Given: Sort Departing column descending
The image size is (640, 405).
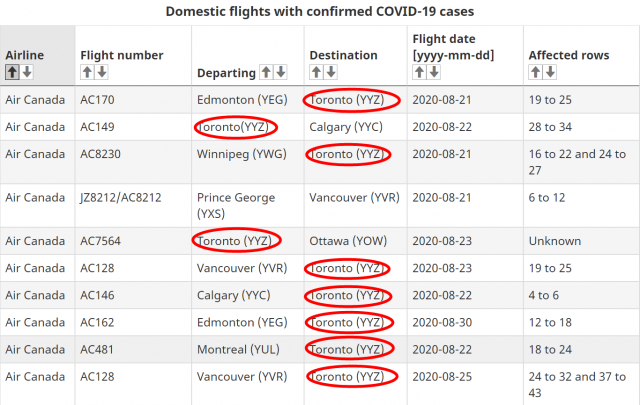Looking at the screenshot, I should [x=281, y=72].
